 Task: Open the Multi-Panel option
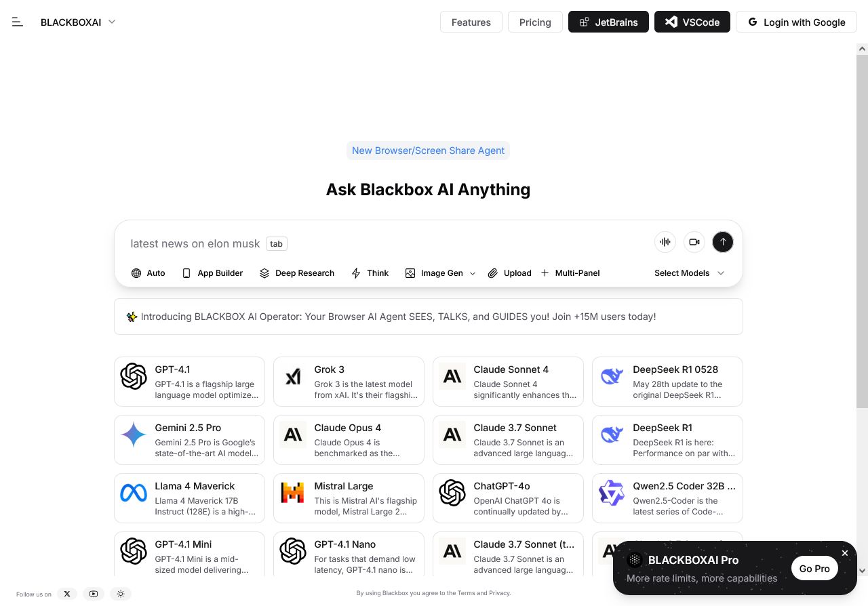[570, 273]
